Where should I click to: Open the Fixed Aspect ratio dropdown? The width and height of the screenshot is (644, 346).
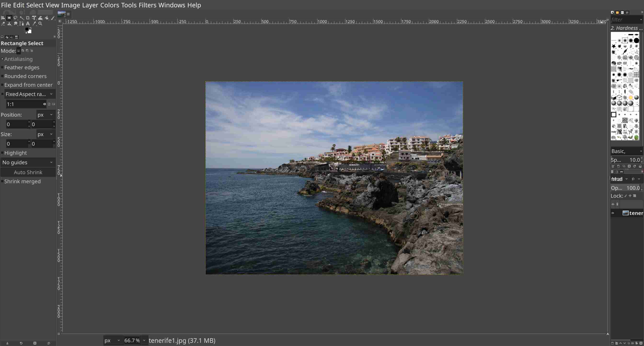(30, 94)
